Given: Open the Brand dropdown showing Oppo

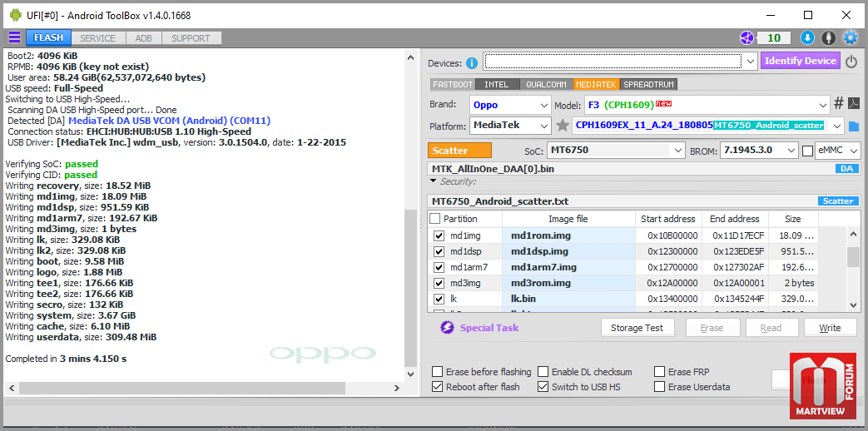Looking at the screenshot, I should pyautogui.click(x=510, y=105).
